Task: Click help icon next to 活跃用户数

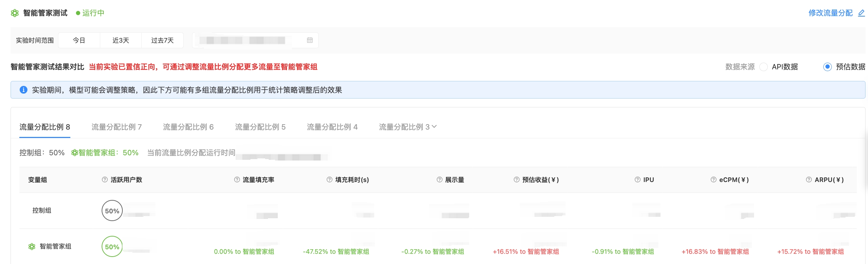Action: (105, 180)
